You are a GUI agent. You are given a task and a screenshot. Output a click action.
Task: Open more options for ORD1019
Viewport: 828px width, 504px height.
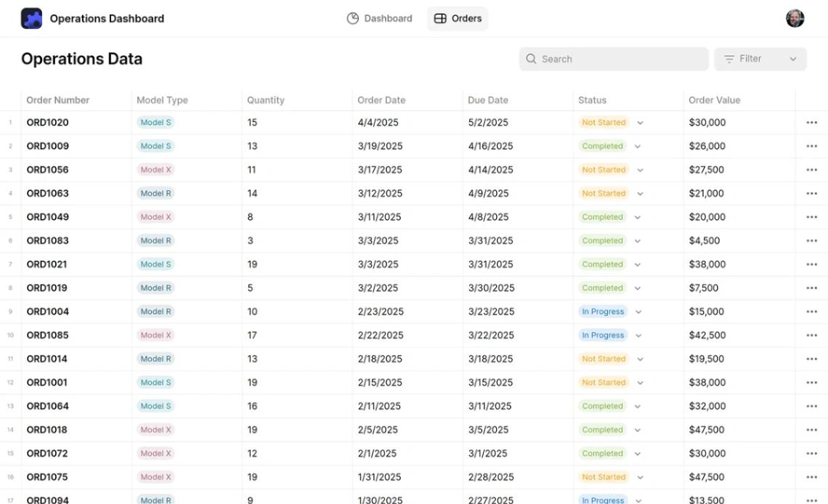click(x=811, y=288)
